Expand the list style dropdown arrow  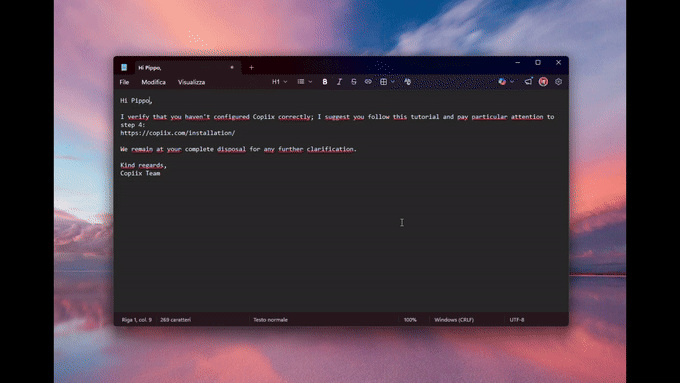(310, 82)
